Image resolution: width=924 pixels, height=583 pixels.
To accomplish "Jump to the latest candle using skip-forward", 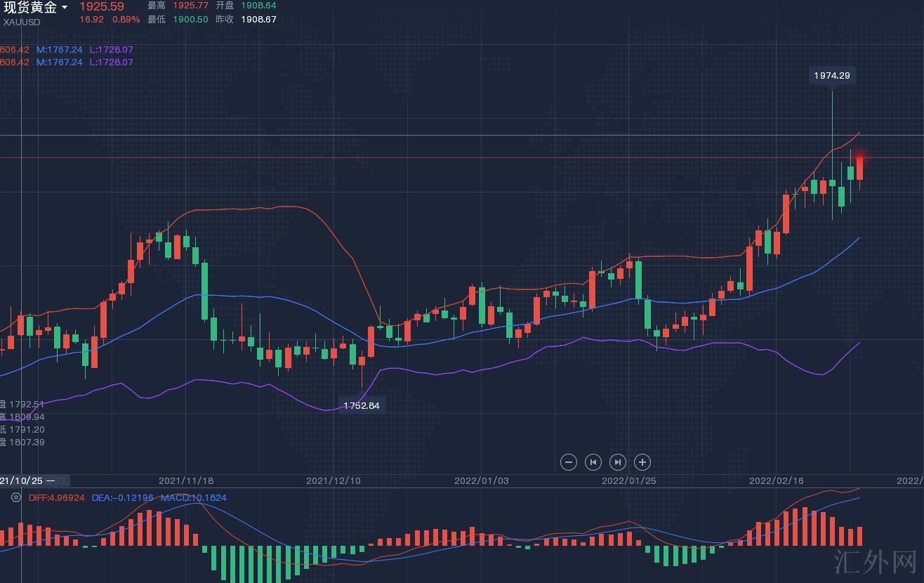I will tap(618, 461).
